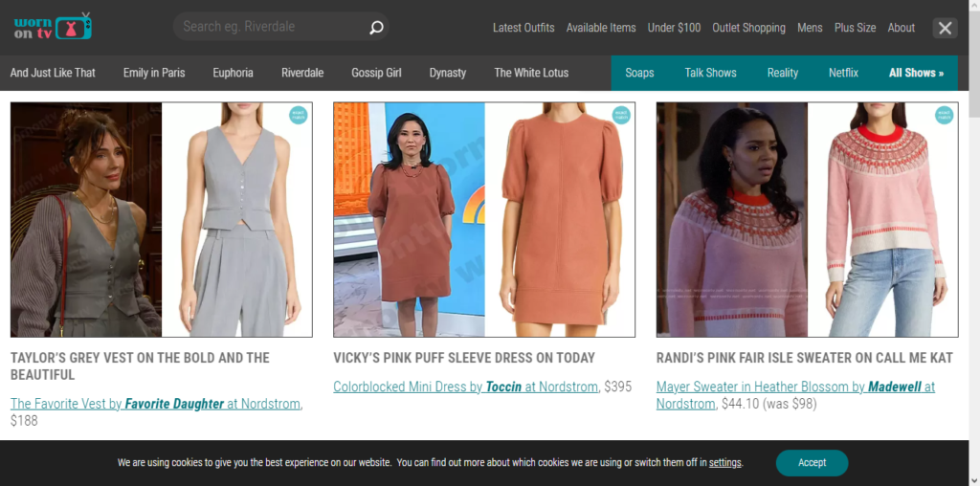Open Vicky's Pink Puff Sleeve Dress post title
This screenshot has width=980, height=486.
[x=464, y=358]
